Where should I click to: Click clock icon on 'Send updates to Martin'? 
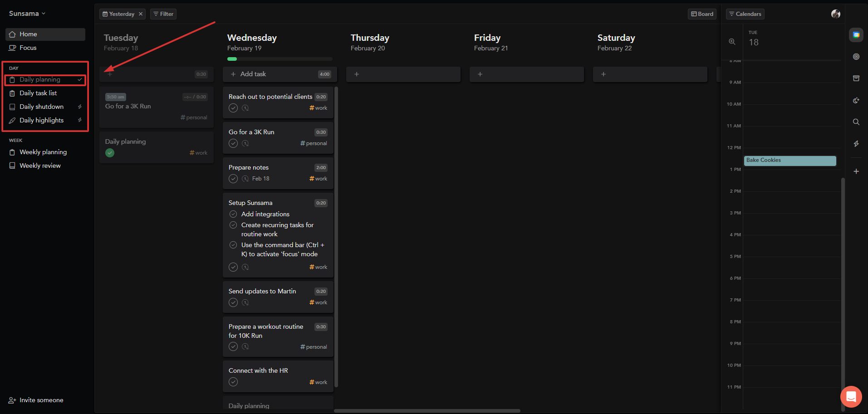tap(245, 302)
